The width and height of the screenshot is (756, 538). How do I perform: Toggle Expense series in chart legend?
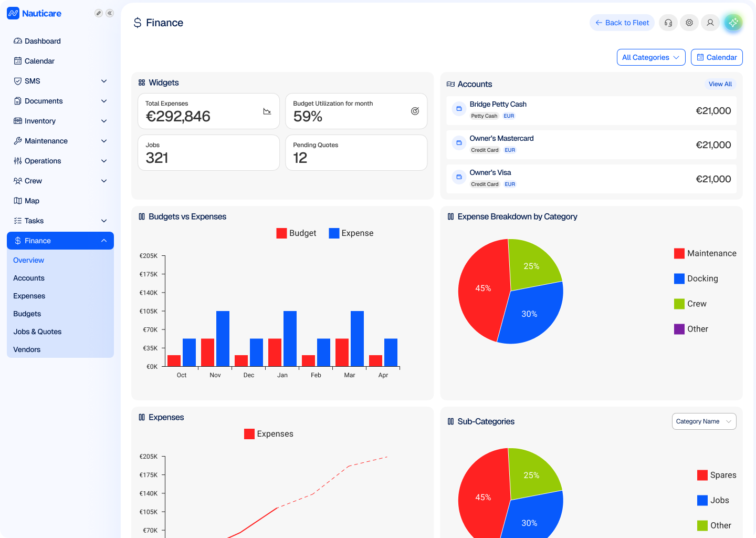point(351,233)
